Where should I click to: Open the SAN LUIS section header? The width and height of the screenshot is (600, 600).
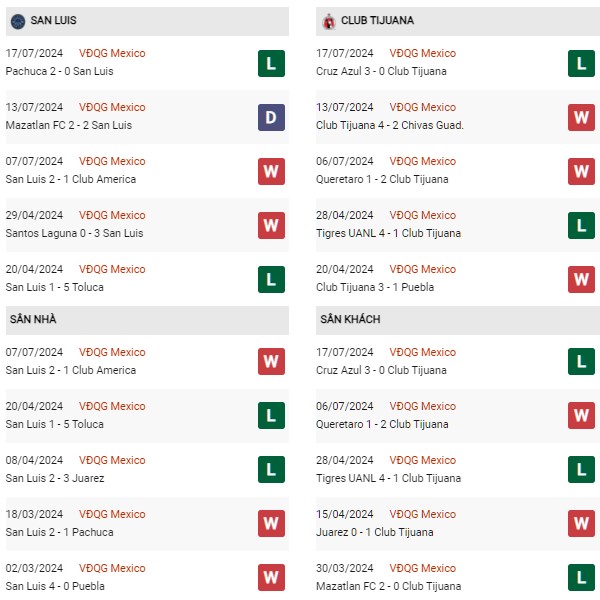(x=147, y=21)
